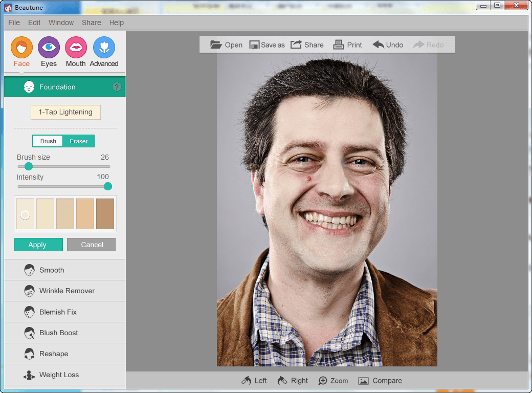
Task: Choose the second foundation color swatch
Action: tap(45, 214)
